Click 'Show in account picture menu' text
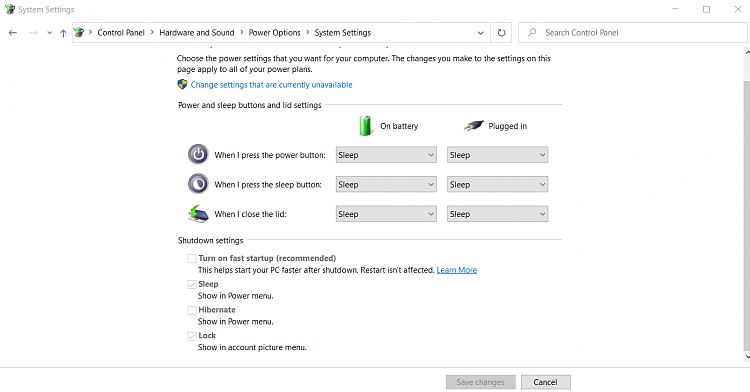This screenshot has width=750, height=392. (x=252, y=348)
